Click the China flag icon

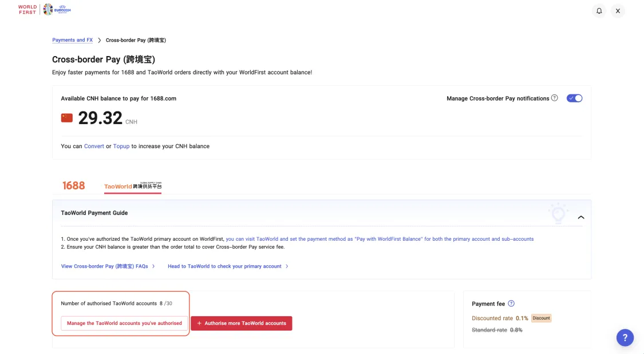[67, 118]
